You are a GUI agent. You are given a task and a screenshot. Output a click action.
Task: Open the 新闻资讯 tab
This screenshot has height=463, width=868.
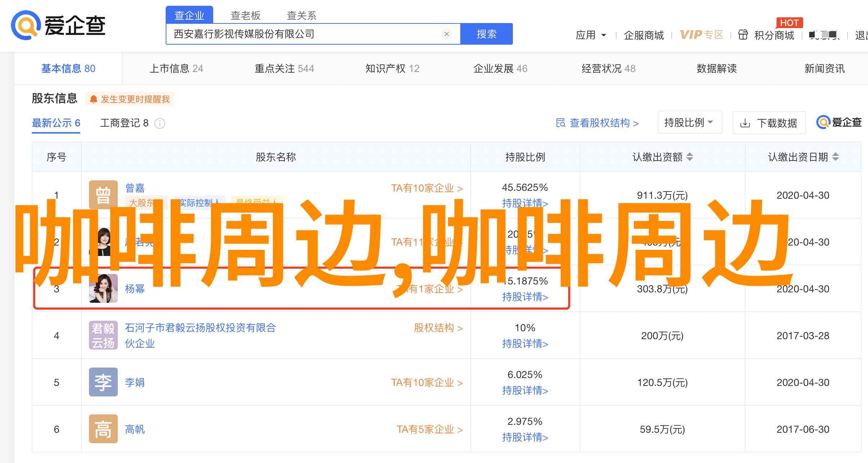825,68
